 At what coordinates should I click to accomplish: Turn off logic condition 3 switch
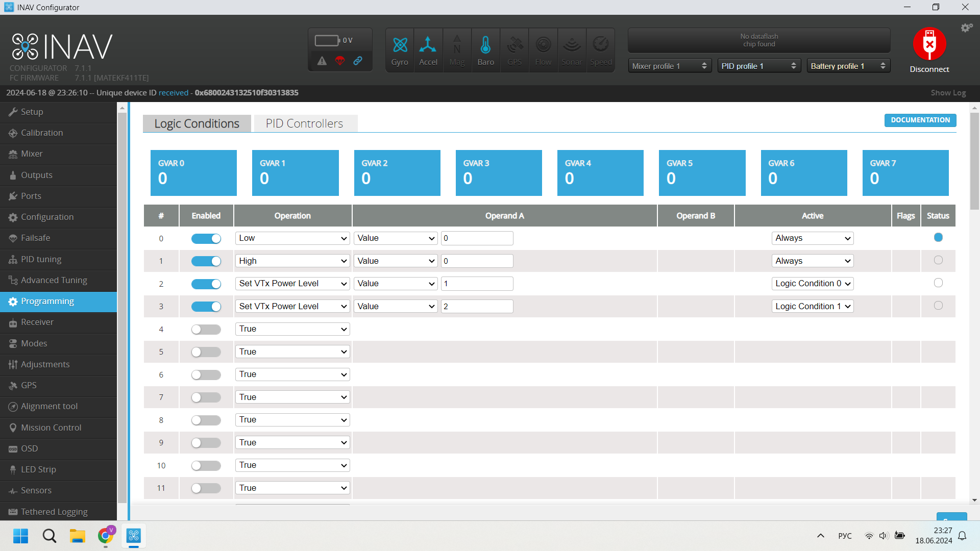206,306
